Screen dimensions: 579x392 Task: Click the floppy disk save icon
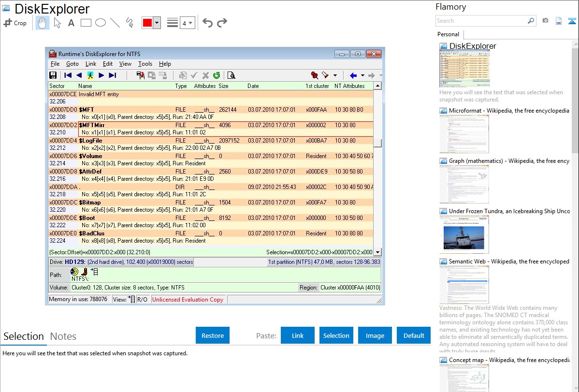53,75
